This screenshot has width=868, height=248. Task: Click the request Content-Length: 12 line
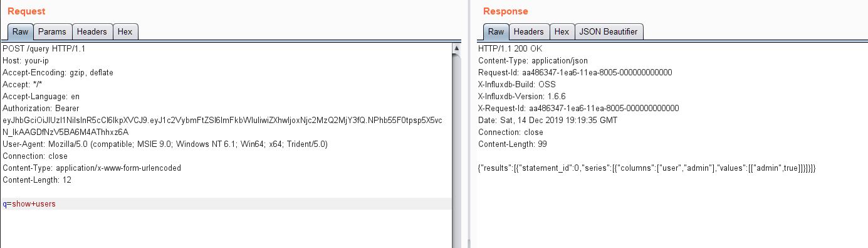tap(37, 180)
